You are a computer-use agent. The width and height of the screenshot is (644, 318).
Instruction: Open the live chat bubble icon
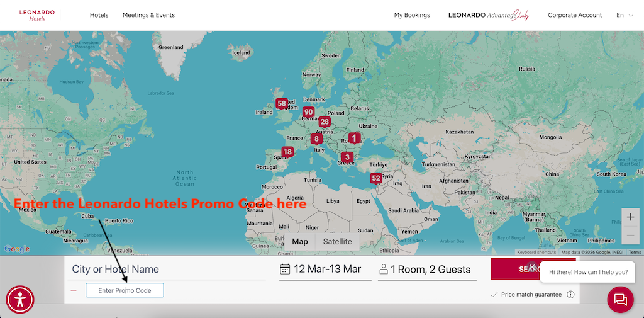tap(620, 300)
